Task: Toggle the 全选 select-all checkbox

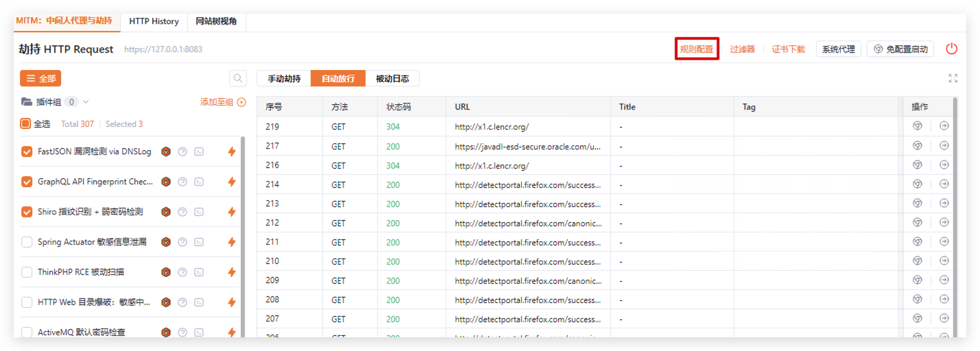Action: click(x=25, y=124)
